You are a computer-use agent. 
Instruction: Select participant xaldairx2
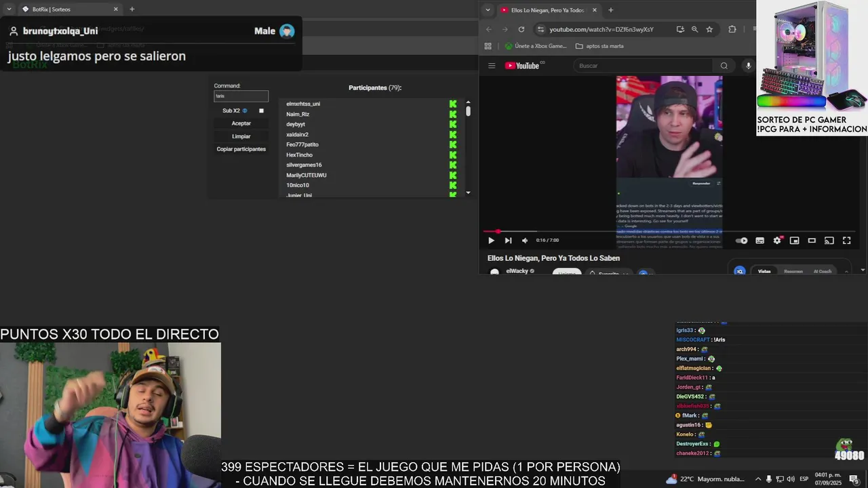pyautogui.click(x=297, y=134)
